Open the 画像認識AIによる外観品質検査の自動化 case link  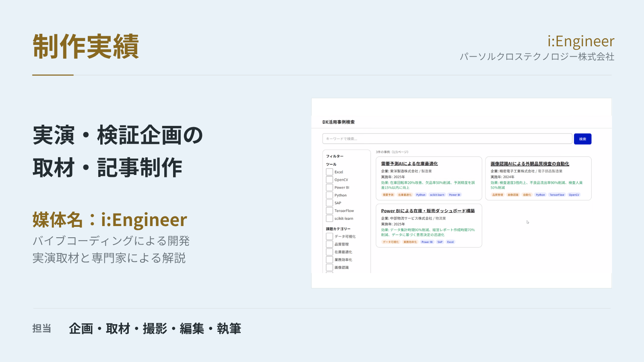tap(530, 164)
